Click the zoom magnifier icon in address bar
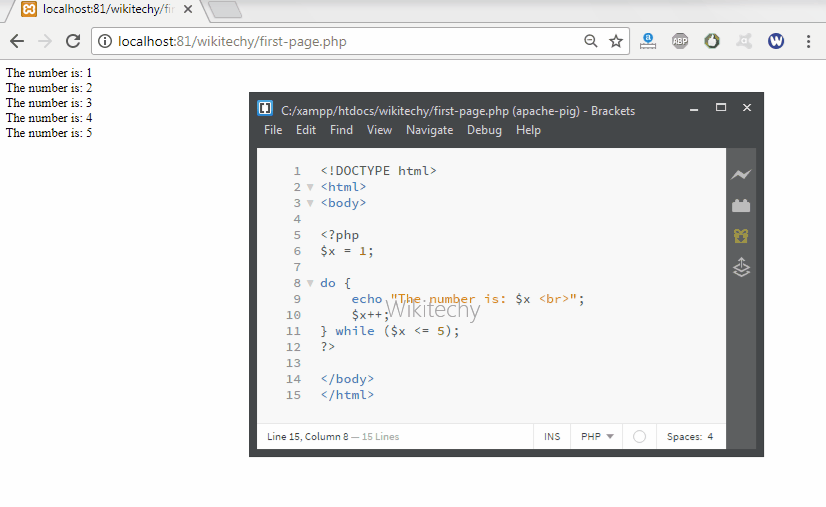Image resolution: width=826 pixels, height=507 pixels. coord(591,41)
